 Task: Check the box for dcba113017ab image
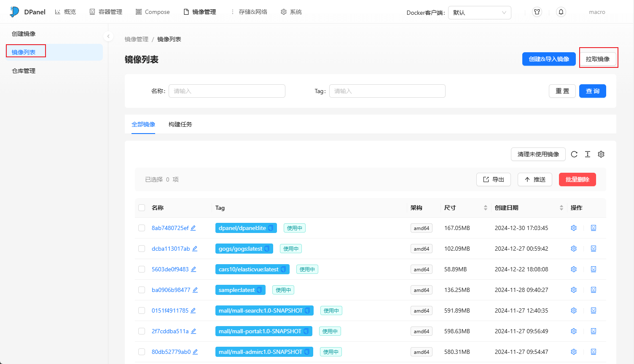[x=142, y=249]
